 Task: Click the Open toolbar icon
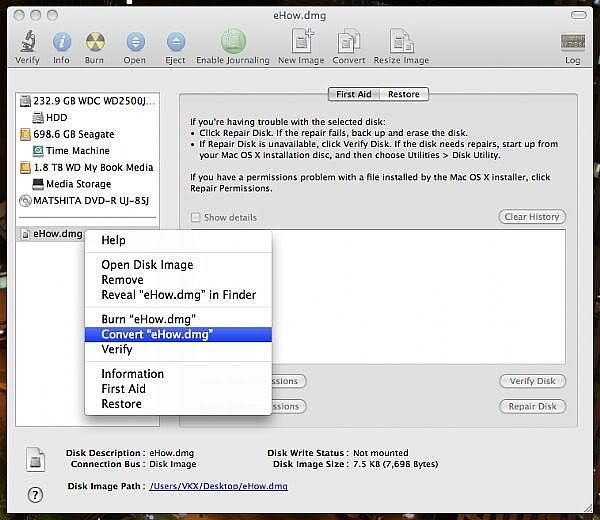135,41
